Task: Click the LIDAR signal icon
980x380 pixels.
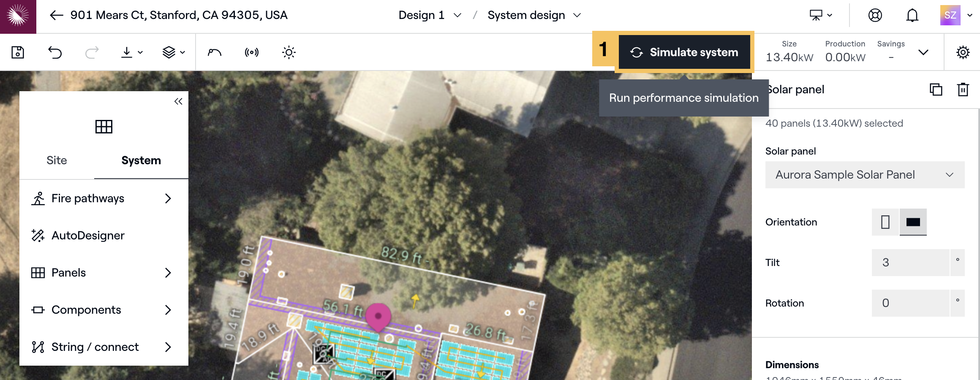Action: coord(252,52)
